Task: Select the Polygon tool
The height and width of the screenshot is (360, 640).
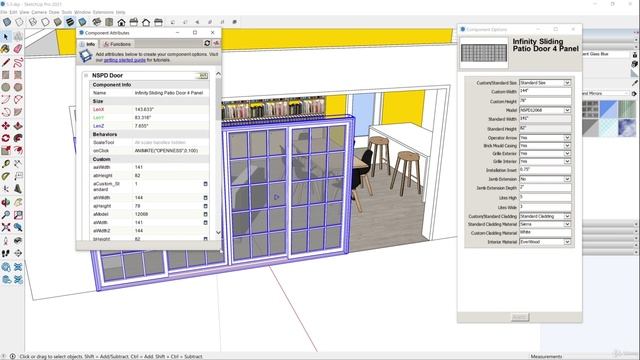Action: point(18,87)
